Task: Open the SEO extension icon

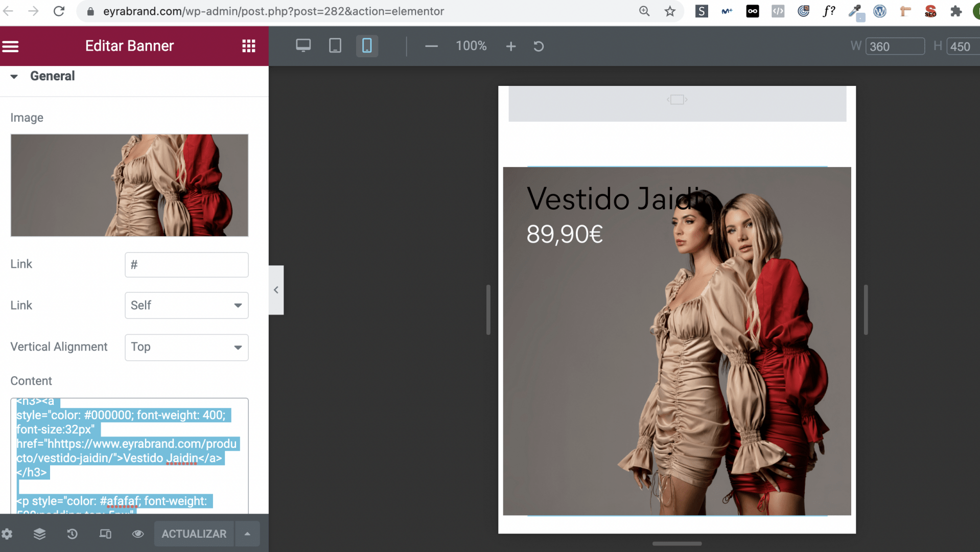Action: [930, 11]
